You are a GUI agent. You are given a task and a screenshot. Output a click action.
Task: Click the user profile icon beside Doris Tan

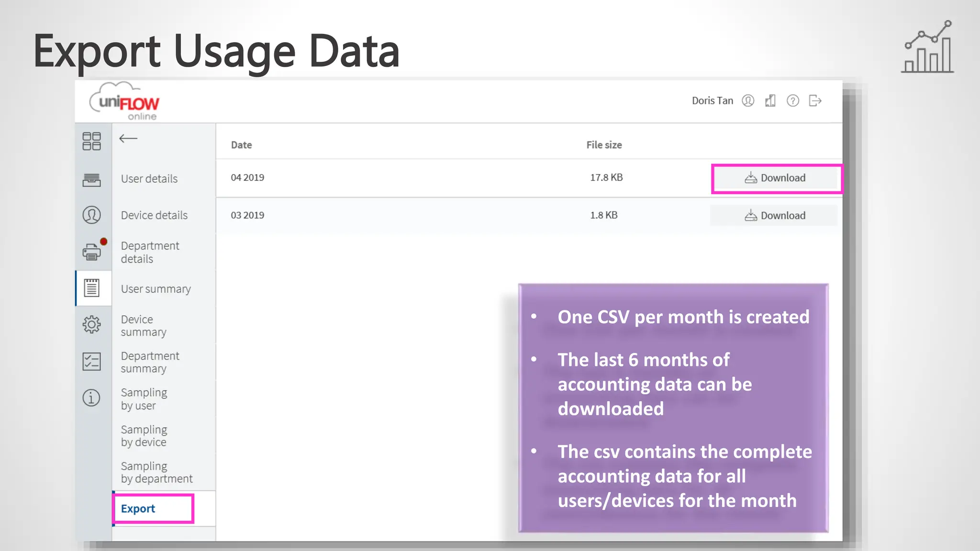tap(748, 101)
